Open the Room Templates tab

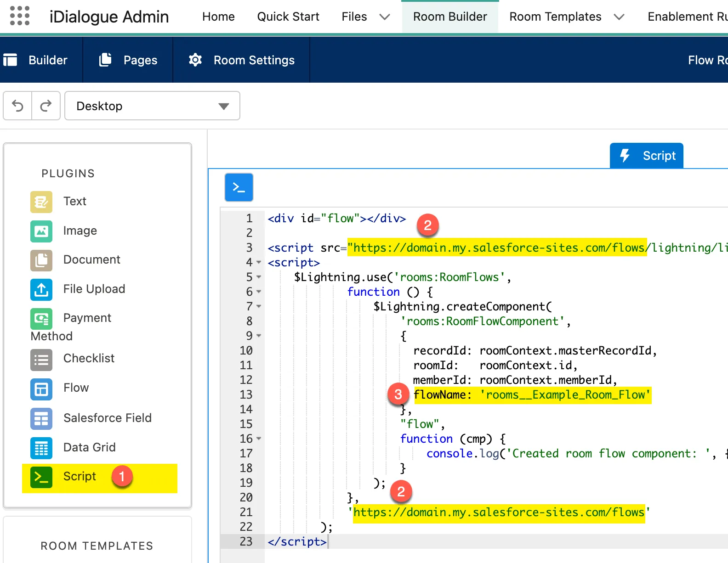[555, 17]
